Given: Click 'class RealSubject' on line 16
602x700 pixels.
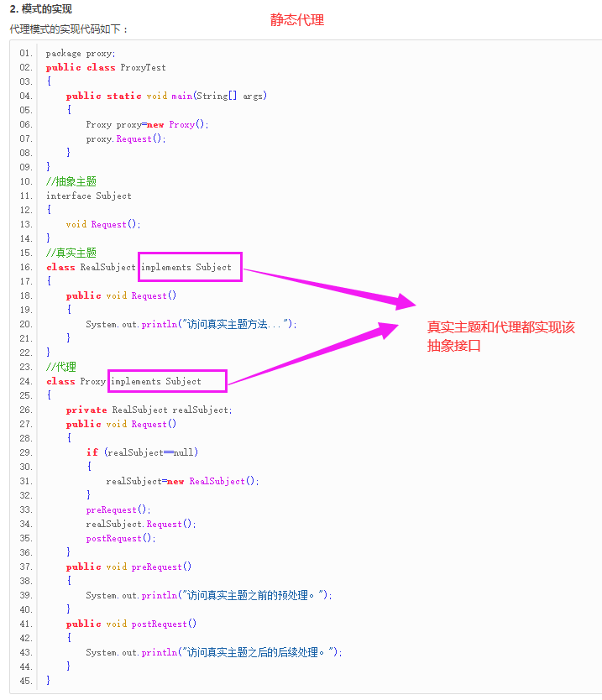Looking at the screenshot, I should [92, 267].
